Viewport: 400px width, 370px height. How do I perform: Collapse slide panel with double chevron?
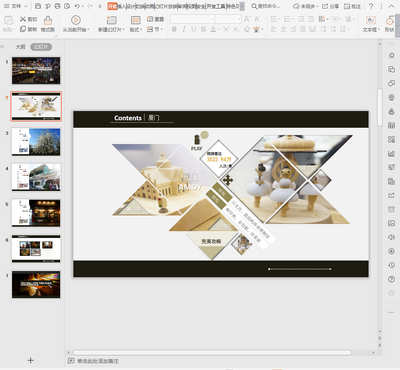[x=2, y=47]
